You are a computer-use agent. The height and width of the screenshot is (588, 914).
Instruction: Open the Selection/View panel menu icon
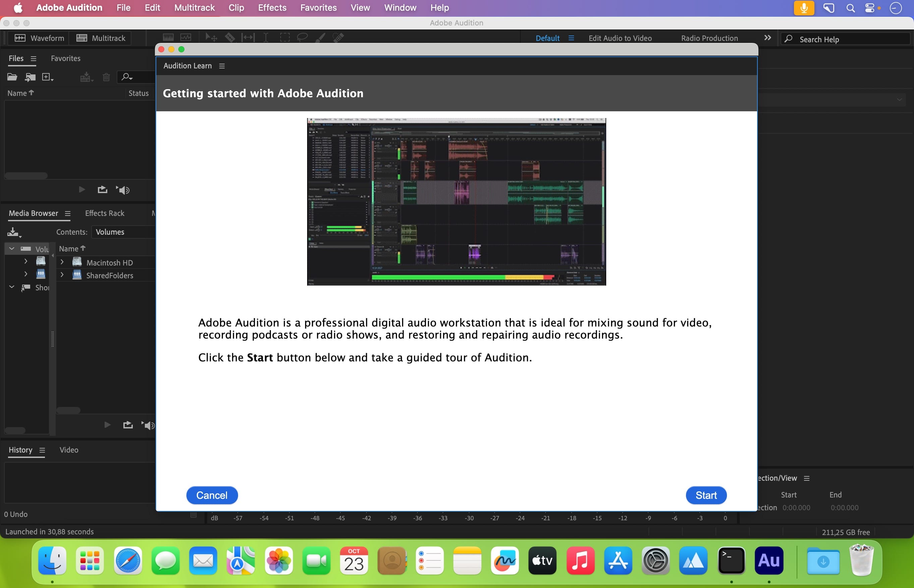click(x=807, y=478)
